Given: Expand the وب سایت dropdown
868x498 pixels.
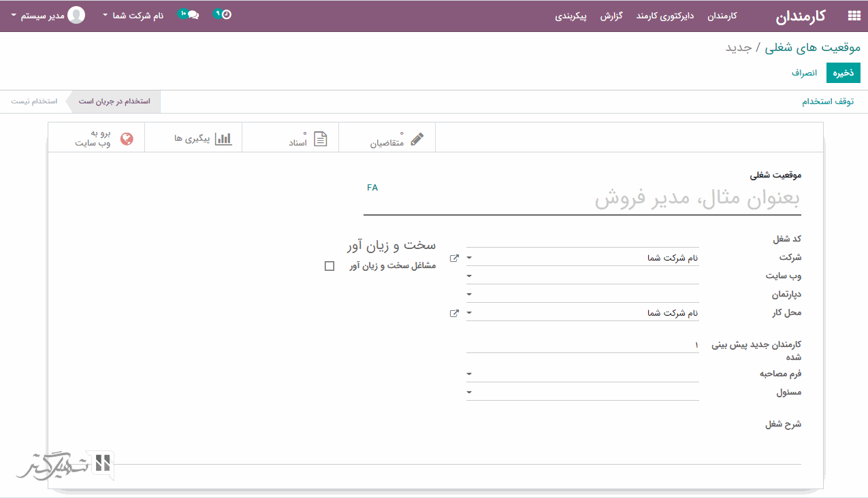Looking at the screenshot, I should 469,276.
